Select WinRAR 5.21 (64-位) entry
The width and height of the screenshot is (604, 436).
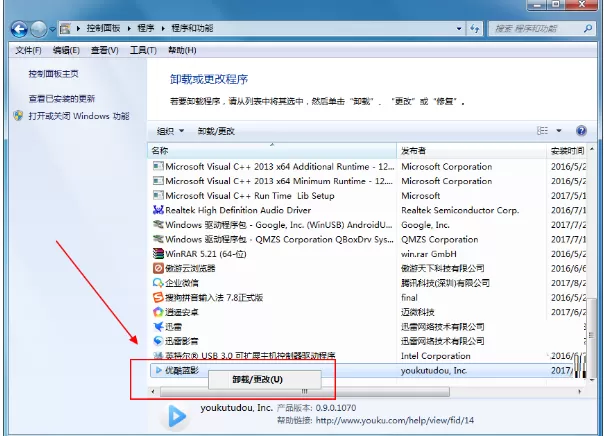tap(206, 254)
